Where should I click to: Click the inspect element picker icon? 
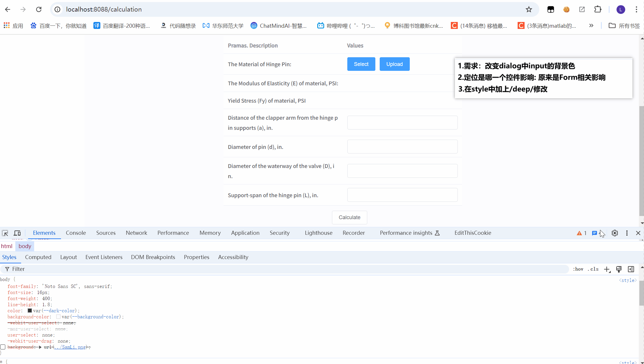(5, 233)
